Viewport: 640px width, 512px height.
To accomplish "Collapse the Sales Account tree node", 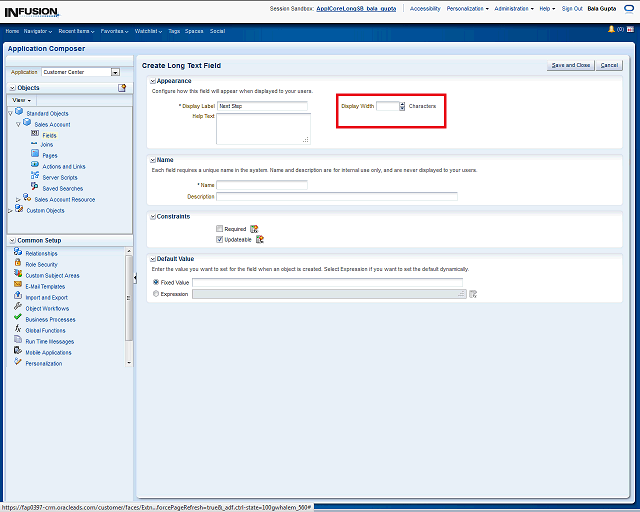I will (18, 124).
